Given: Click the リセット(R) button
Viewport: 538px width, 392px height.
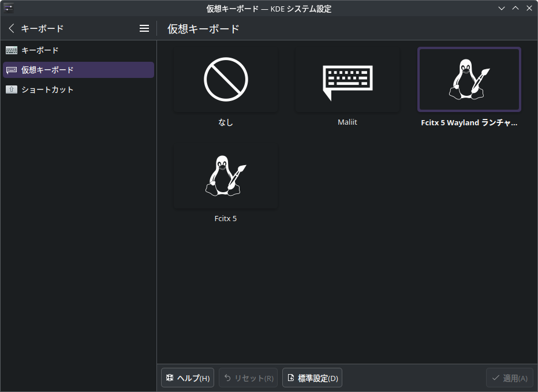Looking at the screenshot, I should click(x=248, y=378).
